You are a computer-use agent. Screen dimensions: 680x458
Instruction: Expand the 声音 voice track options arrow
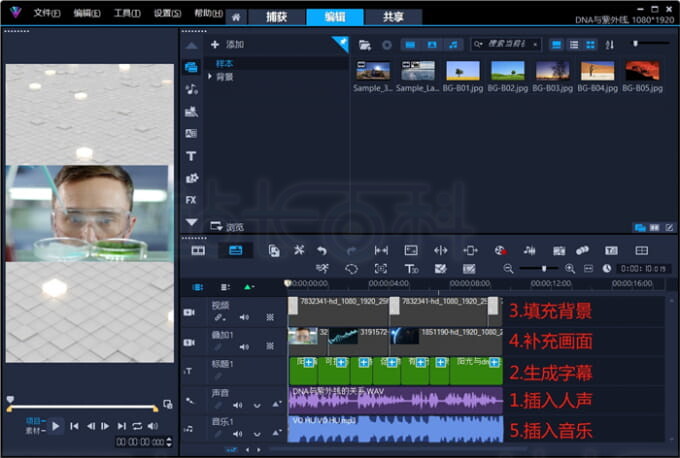click(257, 405)
